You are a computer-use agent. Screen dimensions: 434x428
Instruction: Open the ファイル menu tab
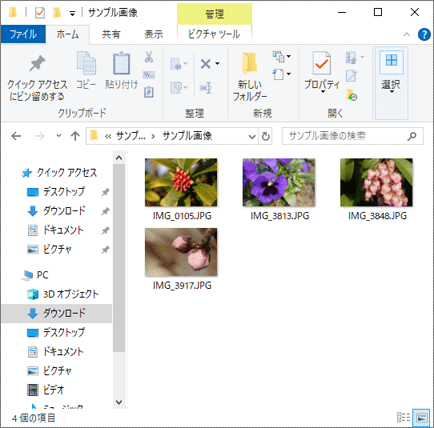pos(23,34)
